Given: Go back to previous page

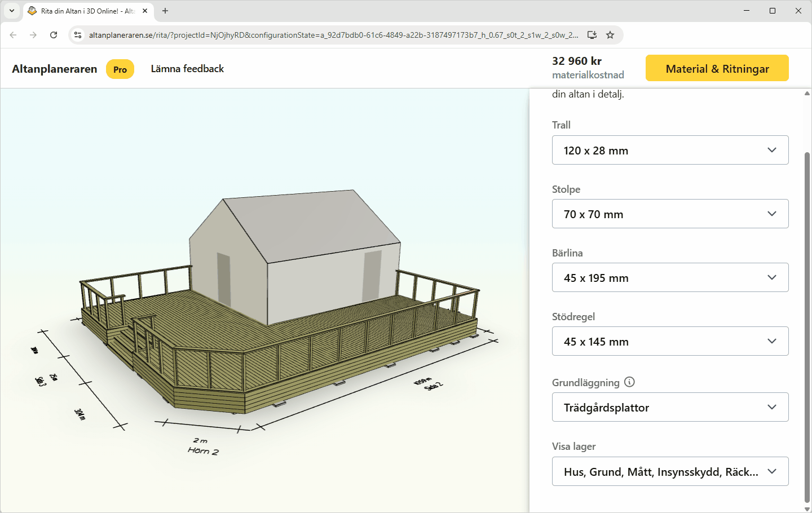Looking at the screenshot, I should [x=14, y=35].
